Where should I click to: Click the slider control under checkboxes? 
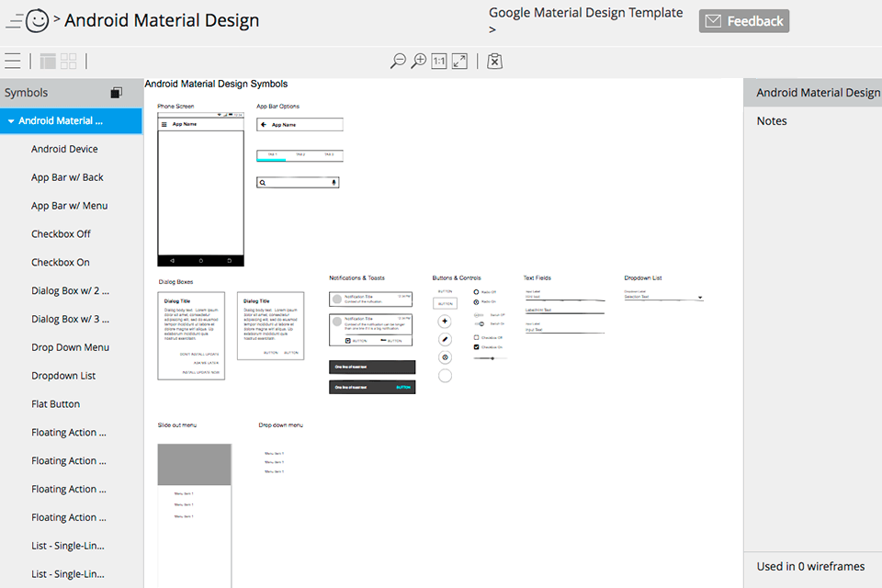pos(490,358)
